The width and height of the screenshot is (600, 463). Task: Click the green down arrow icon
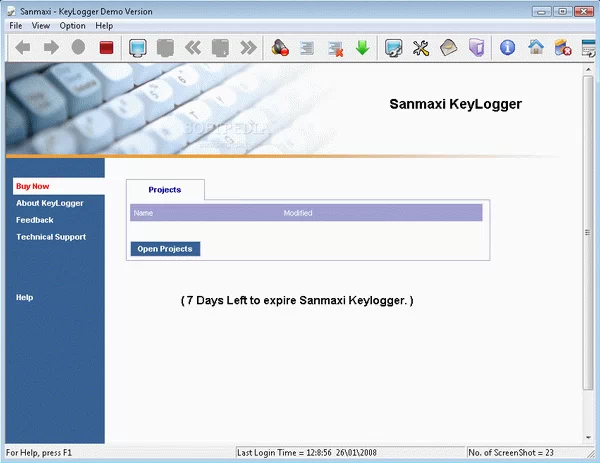362,48
